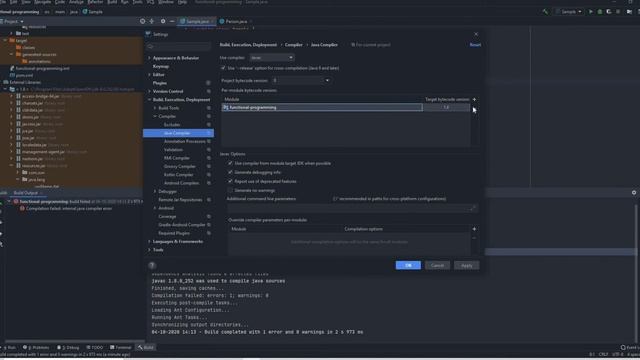
Task: Edit target bytecode version 1.8 cell
Action: click(446, 107)
